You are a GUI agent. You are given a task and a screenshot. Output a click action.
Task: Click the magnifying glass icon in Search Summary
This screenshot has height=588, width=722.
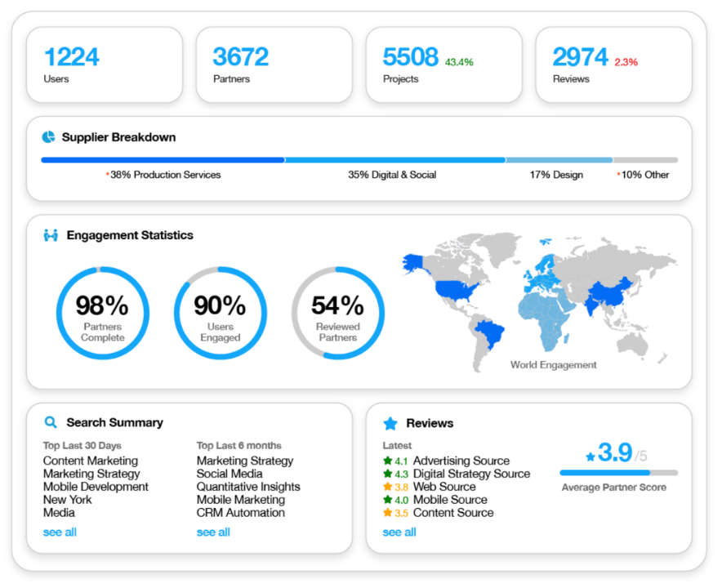pos(51,422)
